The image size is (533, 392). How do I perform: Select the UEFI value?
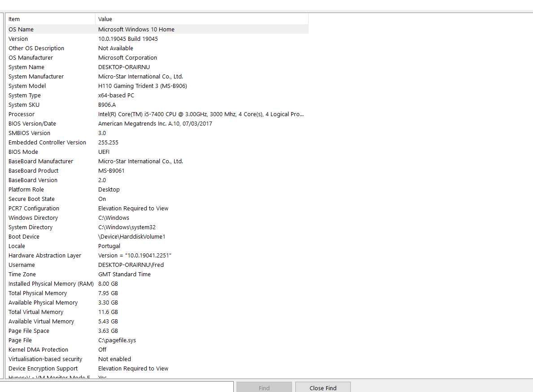coord(104,152)
